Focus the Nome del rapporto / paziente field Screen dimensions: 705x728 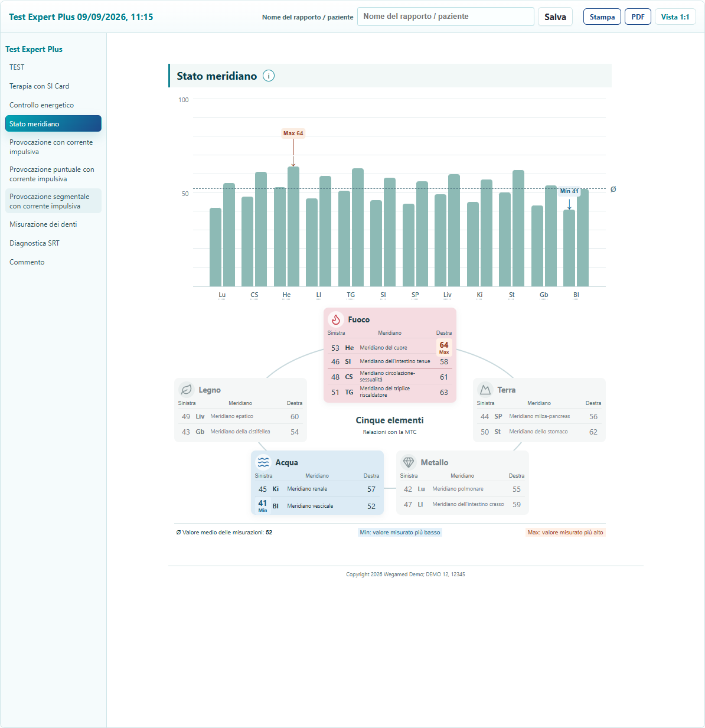(x=446, y=17)
